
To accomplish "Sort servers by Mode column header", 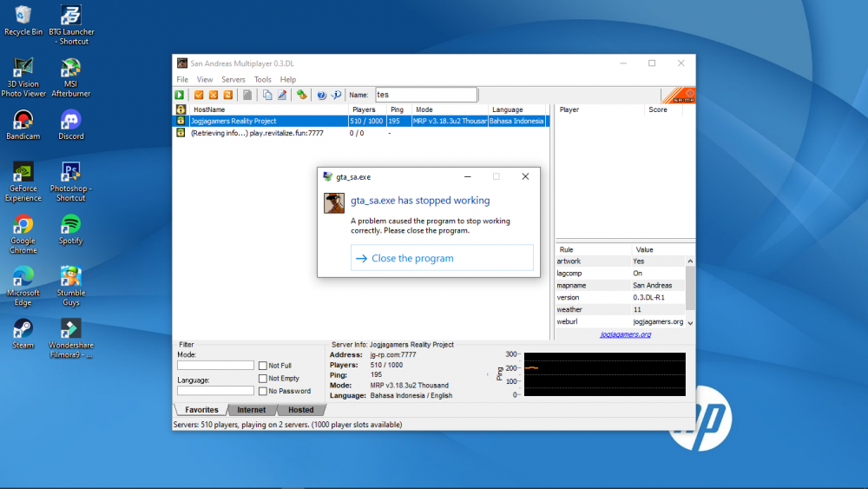I will click(450, 109).
